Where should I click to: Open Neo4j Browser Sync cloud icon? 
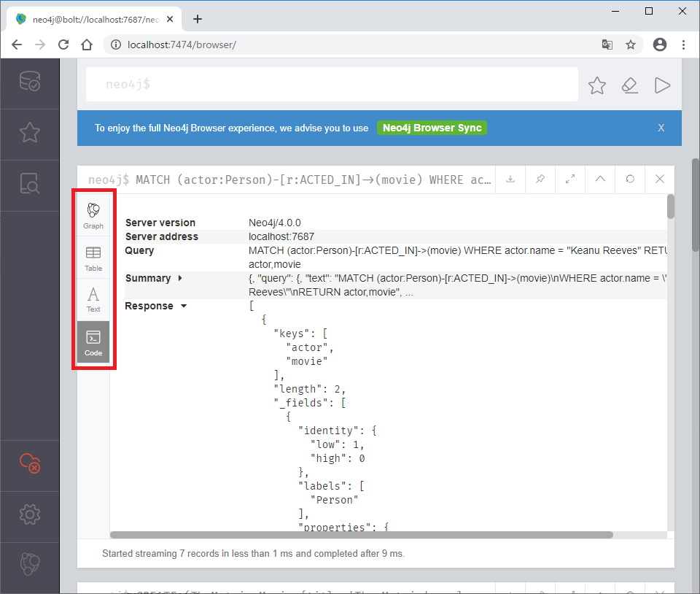[30, 463]
